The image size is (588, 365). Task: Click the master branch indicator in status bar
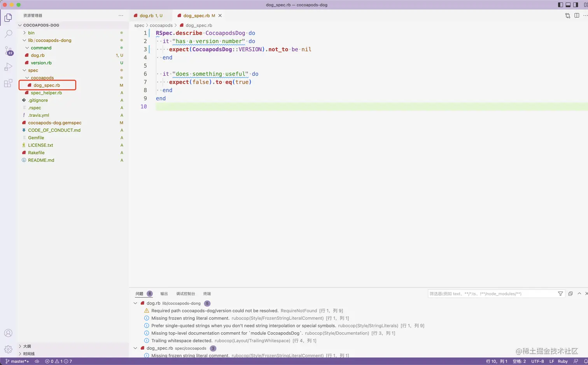point(17,361)
